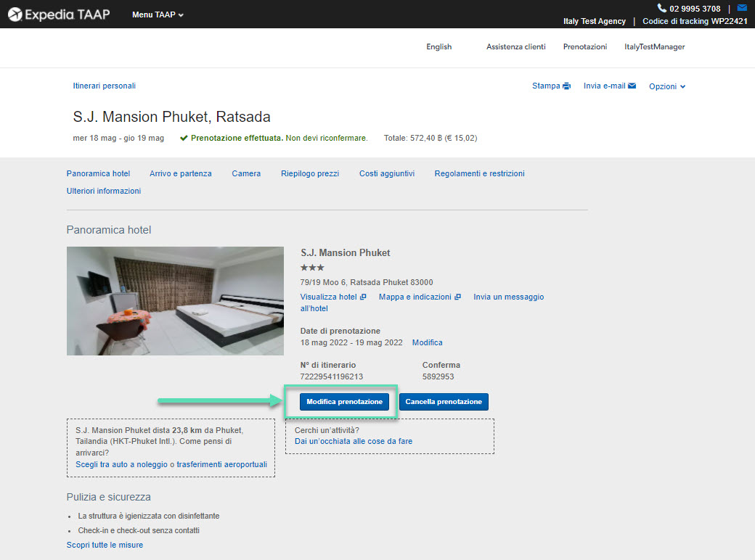Click the S.J. Mansion Phuket, Ratsada heading
This screenshot has width=755, height=560.
tap(171, 117)
